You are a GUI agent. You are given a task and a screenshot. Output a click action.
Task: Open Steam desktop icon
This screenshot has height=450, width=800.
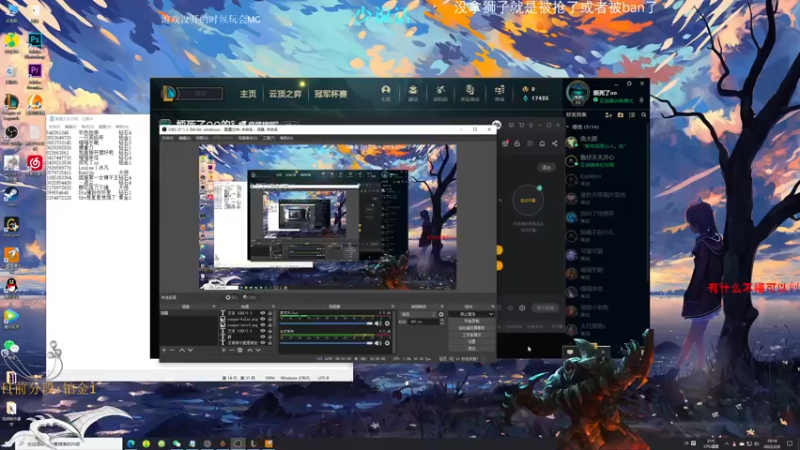(x=11, y=196)
